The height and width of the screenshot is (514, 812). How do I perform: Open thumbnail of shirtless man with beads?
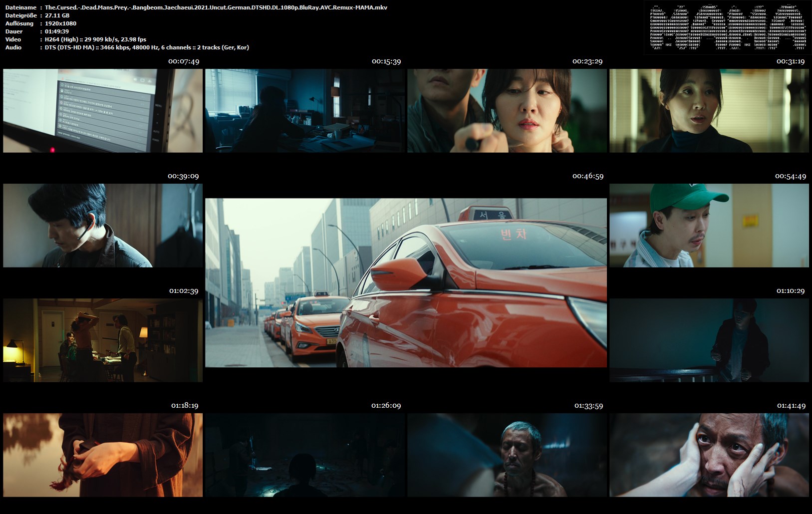tap(507, 455)
